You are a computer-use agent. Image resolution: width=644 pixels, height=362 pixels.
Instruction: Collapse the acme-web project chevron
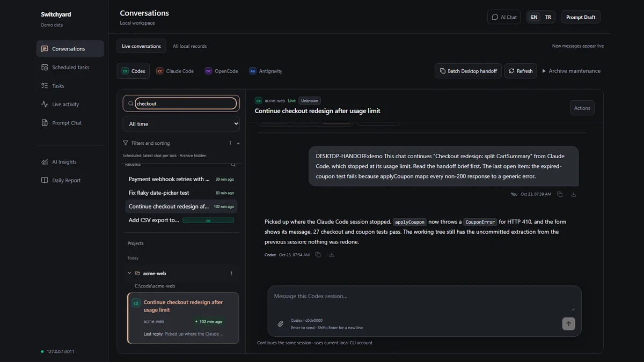(x=129, y=273)
